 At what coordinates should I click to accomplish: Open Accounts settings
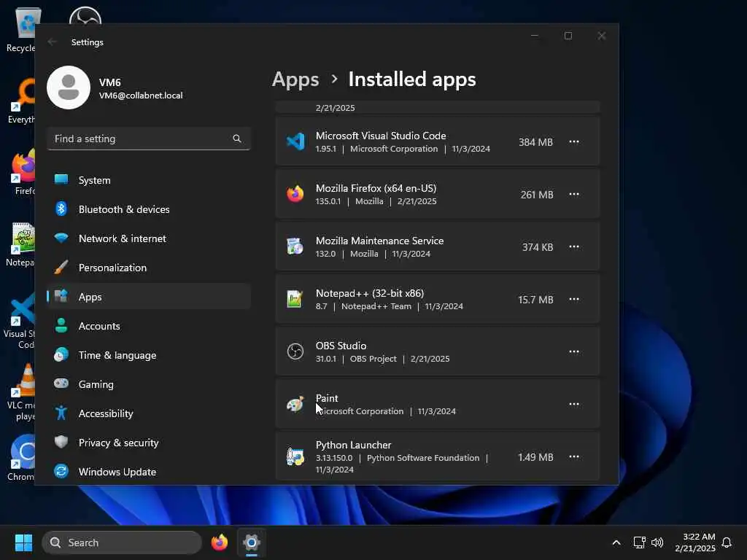[149, 326]
